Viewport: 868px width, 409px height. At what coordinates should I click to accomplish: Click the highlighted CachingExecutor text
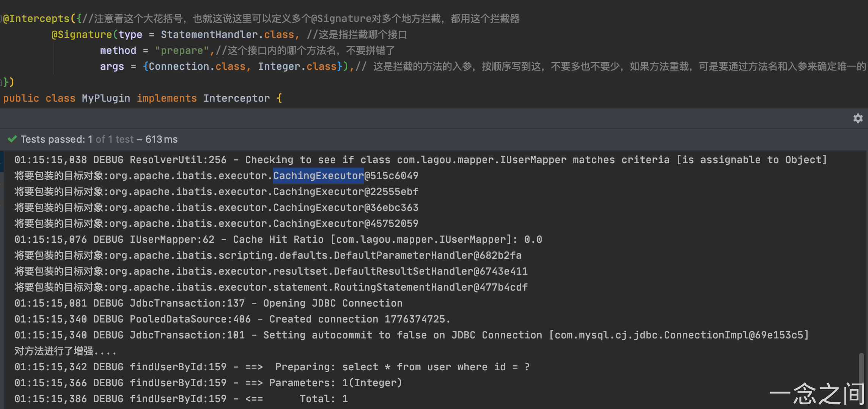click(318, 176)
